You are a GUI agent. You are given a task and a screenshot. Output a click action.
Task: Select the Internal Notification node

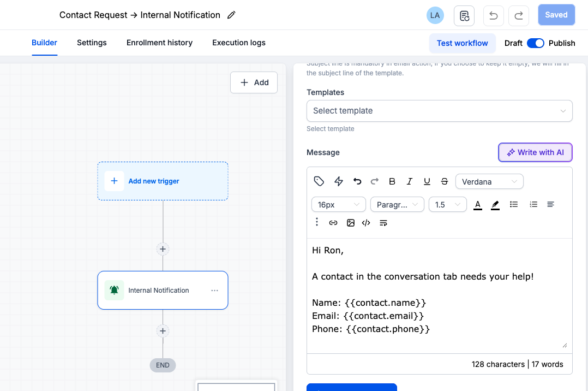tap(163, 291)
